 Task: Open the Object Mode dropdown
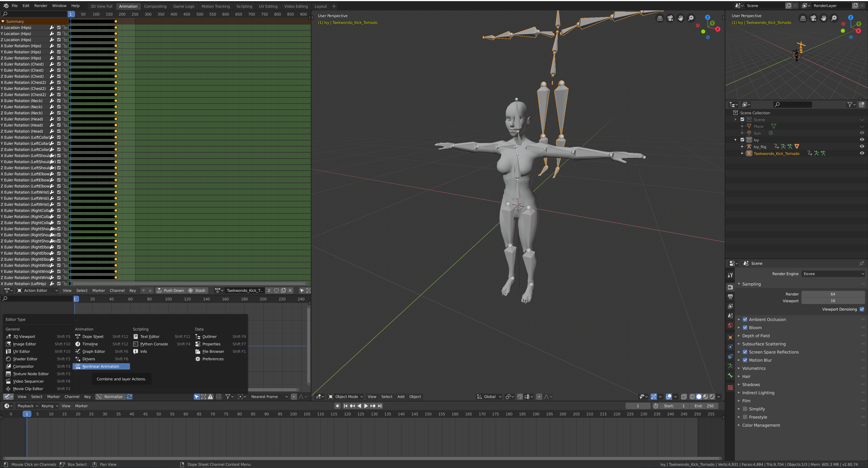345,397
